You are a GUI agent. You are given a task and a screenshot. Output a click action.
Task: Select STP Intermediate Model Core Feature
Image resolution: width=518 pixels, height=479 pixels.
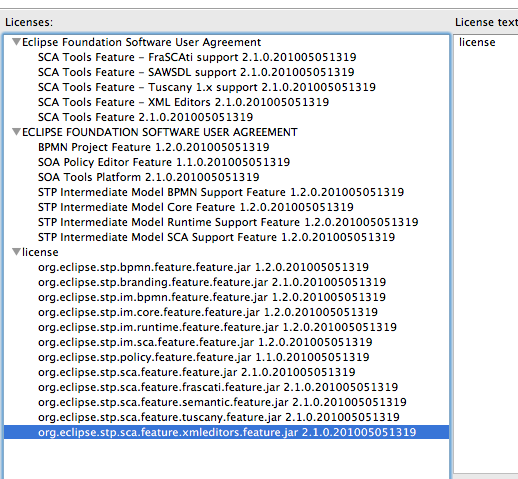(196, 207)
